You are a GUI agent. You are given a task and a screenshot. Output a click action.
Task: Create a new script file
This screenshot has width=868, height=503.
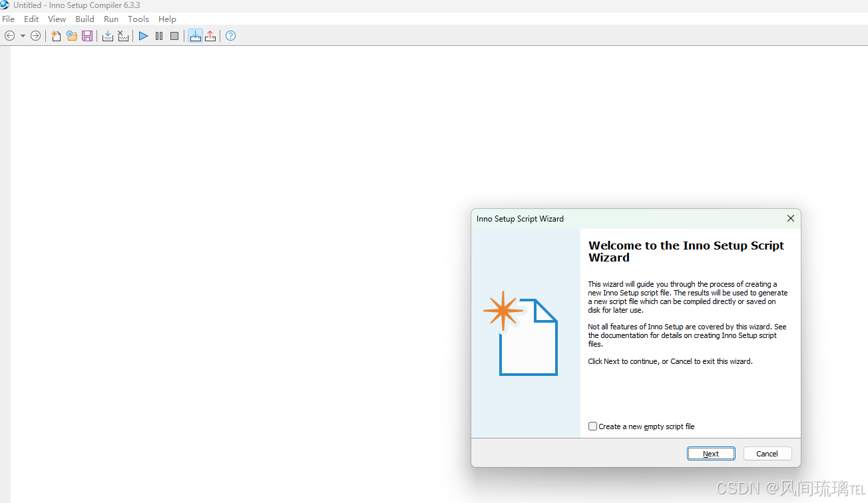[56, 36]
